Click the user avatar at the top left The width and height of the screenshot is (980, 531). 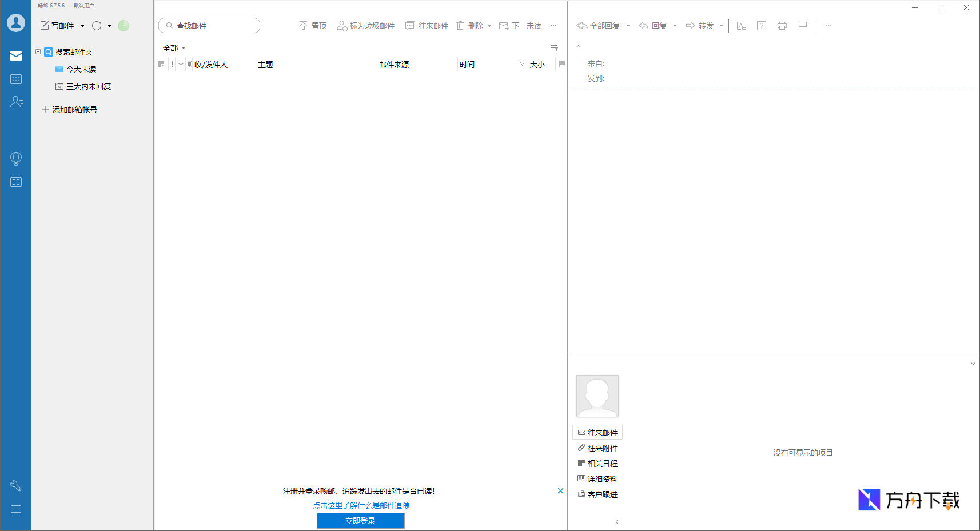(x=16, y=23)
